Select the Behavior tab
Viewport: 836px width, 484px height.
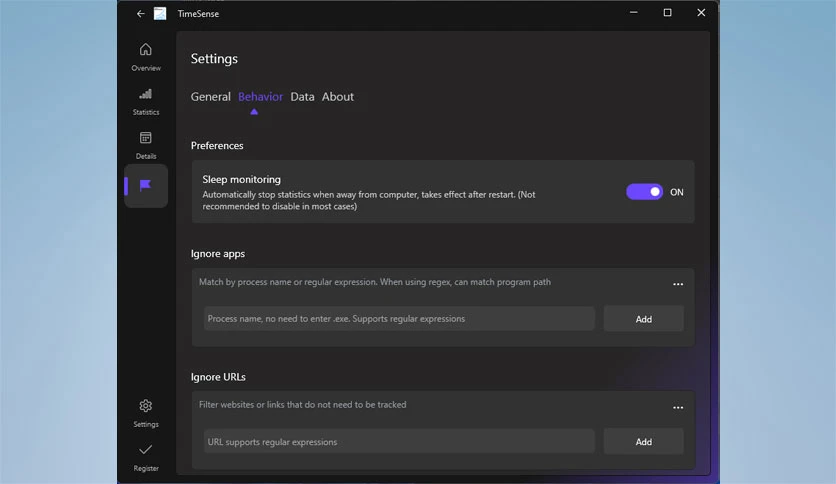coord(260,96)
